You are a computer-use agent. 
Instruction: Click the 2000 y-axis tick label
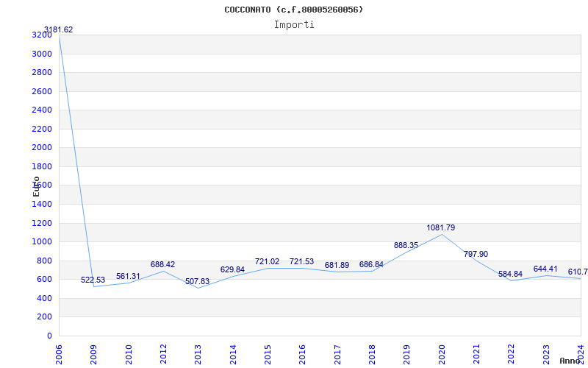pyautogui.click(x=42, y=148)
